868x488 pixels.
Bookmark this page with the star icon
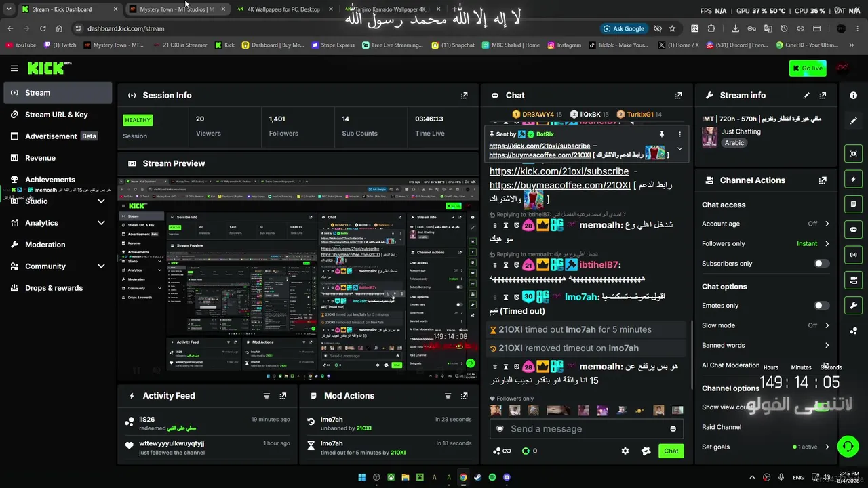coord(672,28)
